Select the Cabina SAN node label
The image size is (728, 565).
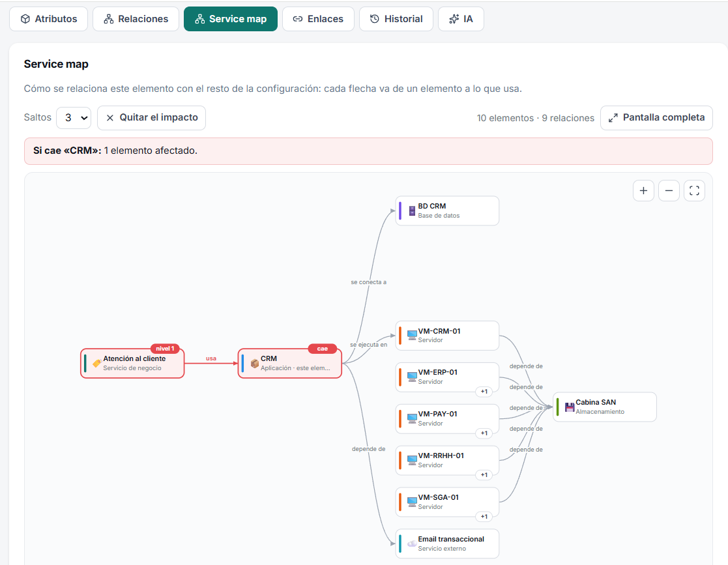tap(596, 402)
